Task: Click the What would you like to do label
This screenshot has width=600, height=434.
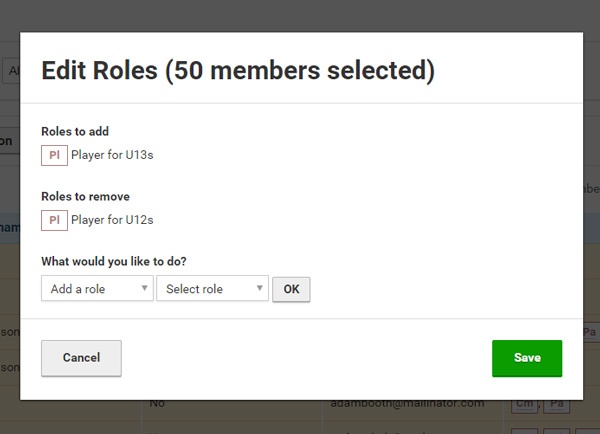Action: click(114, 261)
